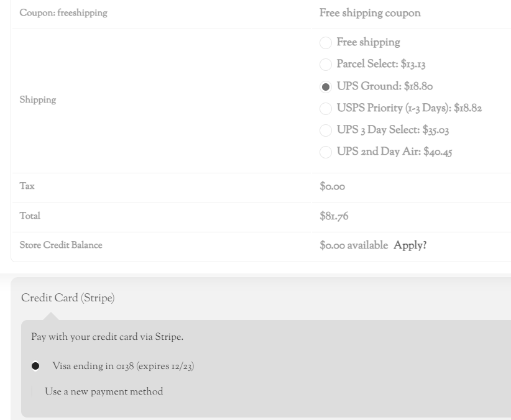Image resolution: width=511 pixels, height=420 pixels.
Task: Select UPS 2nd Day Air radio button
Action: tap(326, 152)
